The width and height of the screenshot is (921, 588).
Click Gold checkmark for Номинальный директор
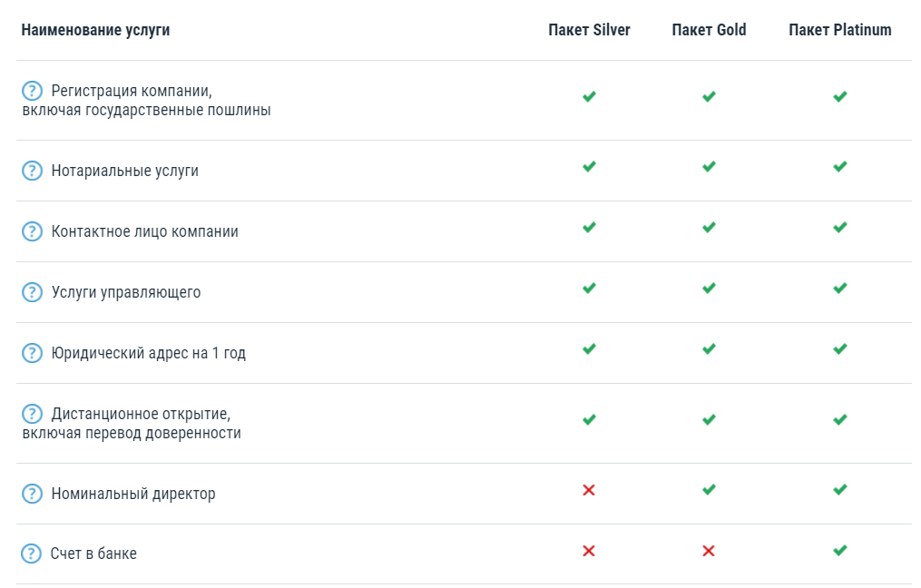pyautogui.click(x=709, y=490)
